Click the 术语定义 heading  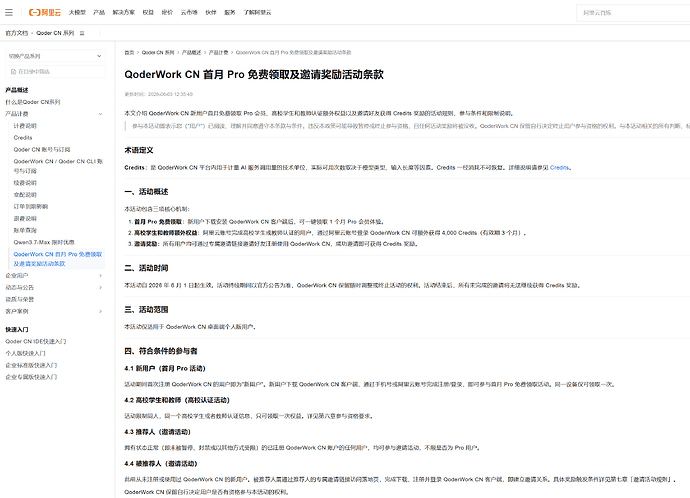tap(139, 150)
